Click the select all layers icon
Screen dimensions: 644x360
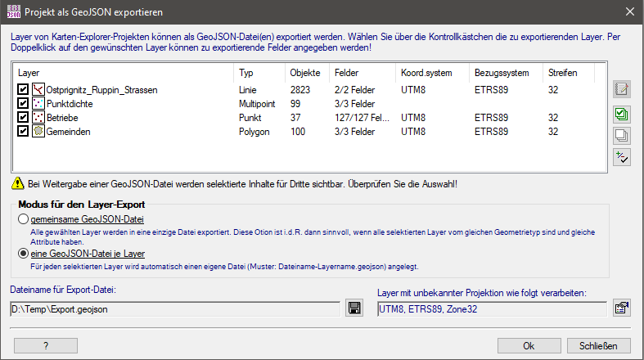(x=621, y=114)
